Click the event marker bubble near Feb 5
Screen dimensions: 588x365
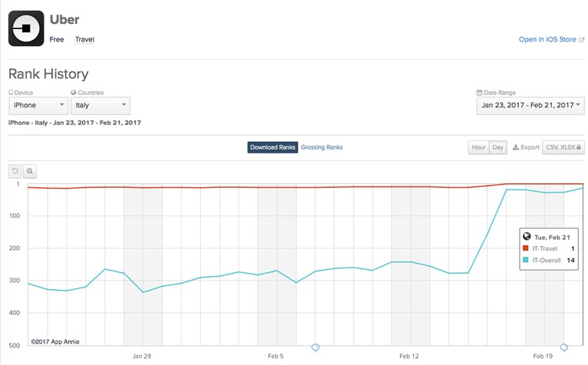tap(315, 347)
